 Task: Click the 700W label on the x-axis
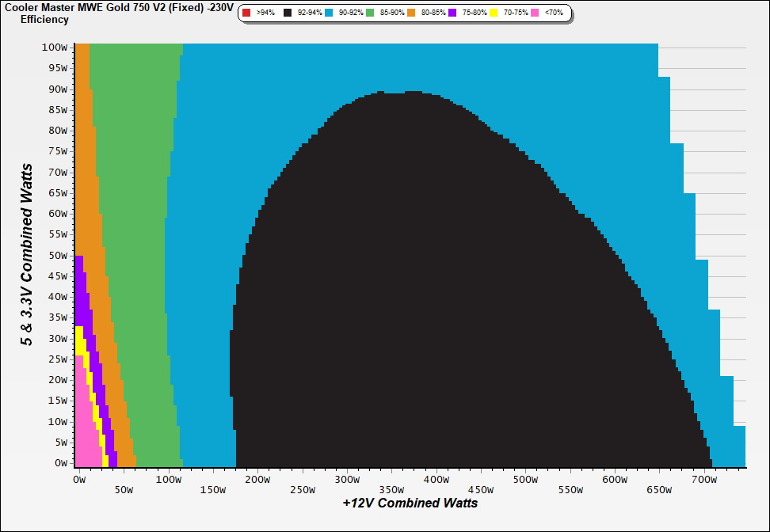(704, 480)
